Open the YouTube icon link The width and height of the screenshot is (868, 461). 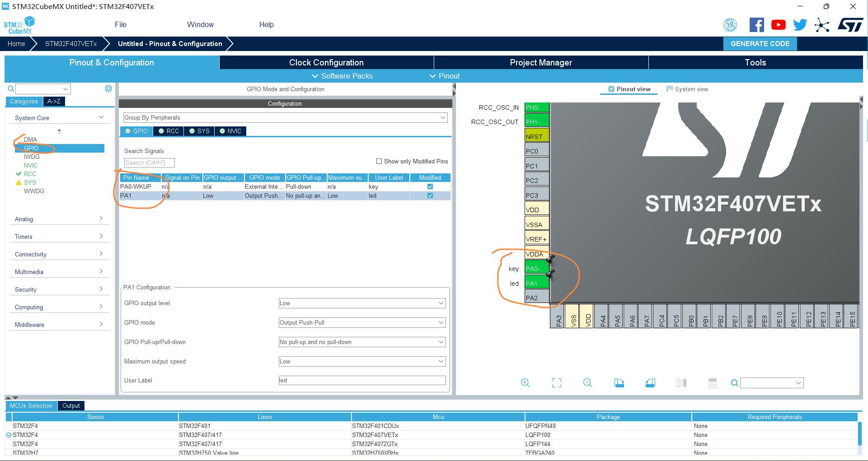778,25
